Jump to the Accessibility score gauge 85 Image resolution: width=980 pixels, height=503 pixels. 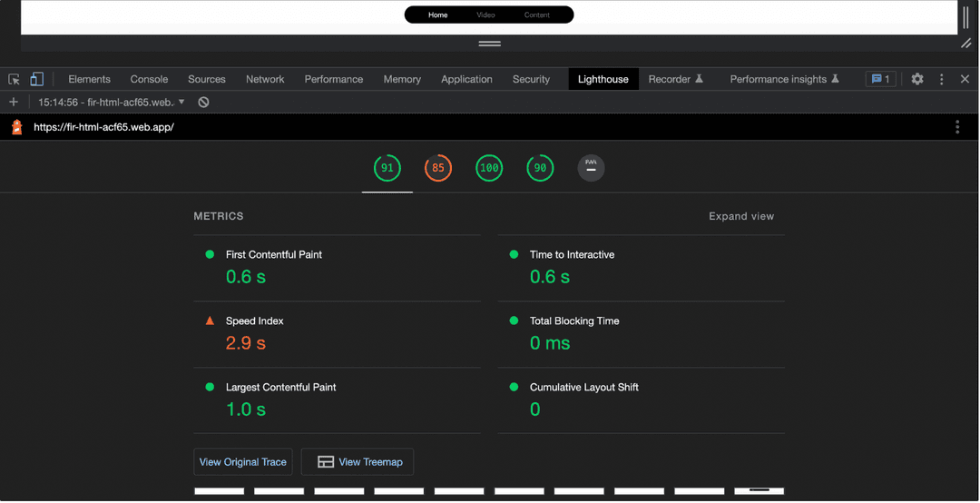click(x=438, y=168)
